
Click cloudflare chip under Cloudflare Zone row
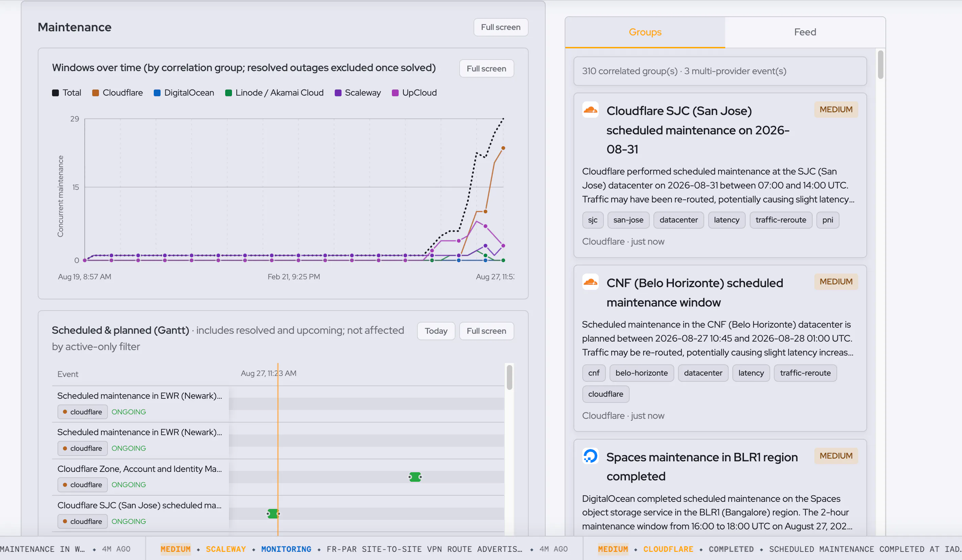tap(82, 485)
